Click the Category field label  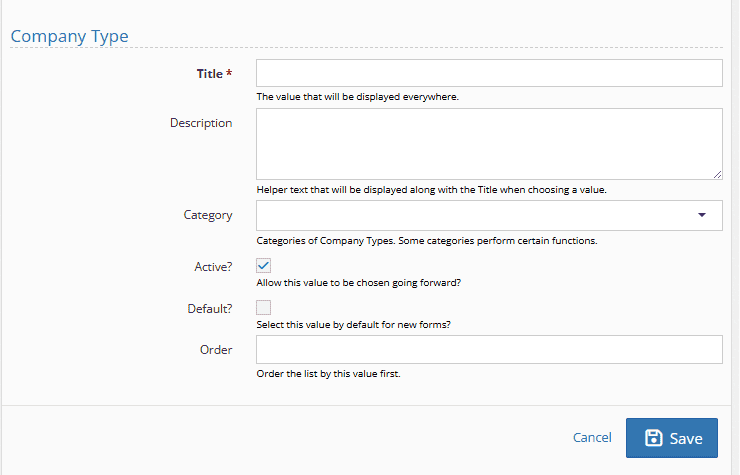208,215
